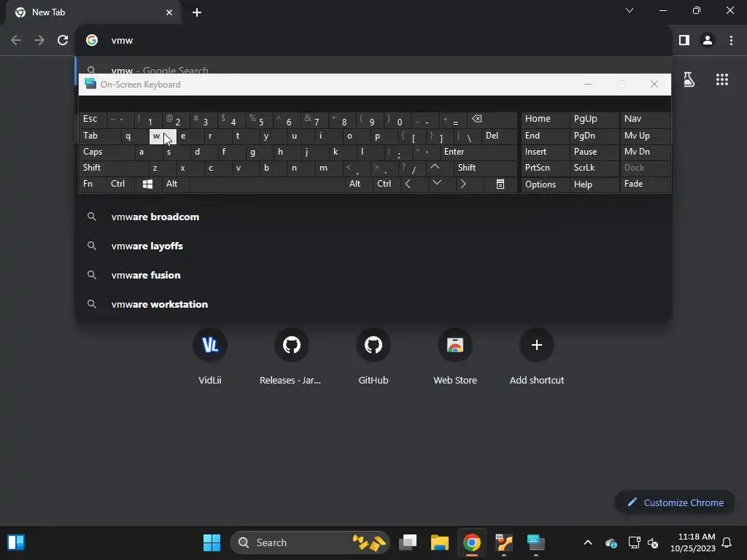This screenshot has width=747, height=560.
Task: Click the Chrome icon in the taskbar
Action: tap(472, 542)
